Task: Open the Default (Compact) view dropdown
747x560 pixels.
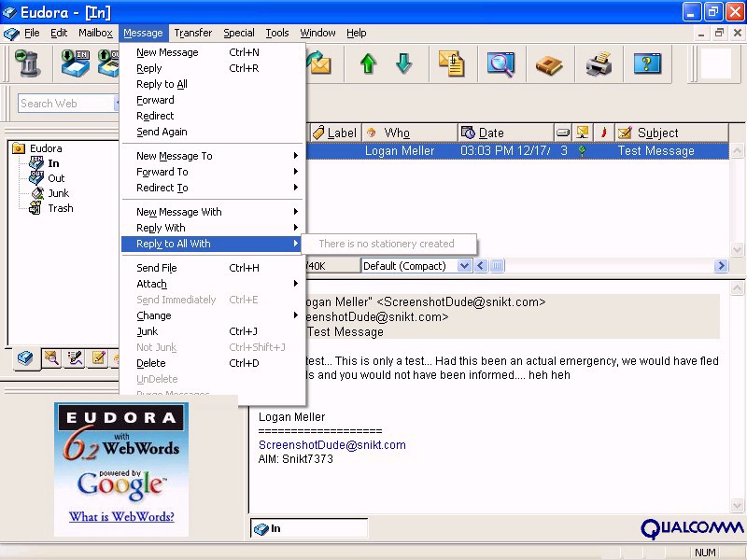Action: pos(464,266)
